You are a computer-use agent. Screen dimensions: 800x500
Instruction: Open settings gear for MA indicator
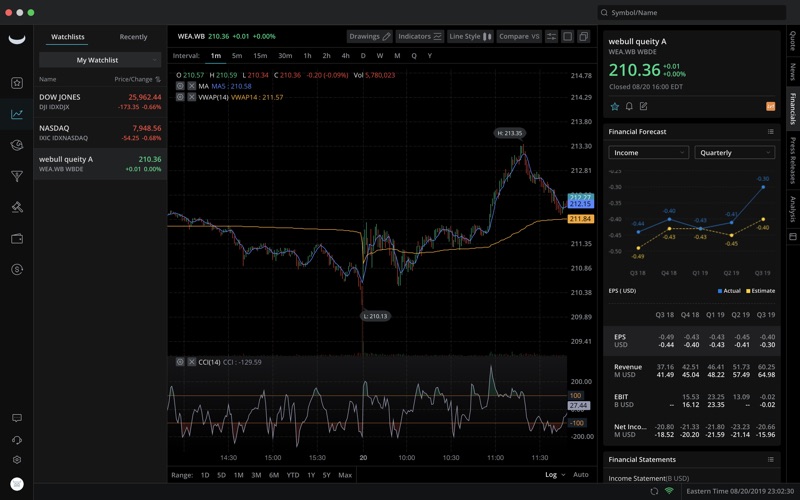click(180, 86)
